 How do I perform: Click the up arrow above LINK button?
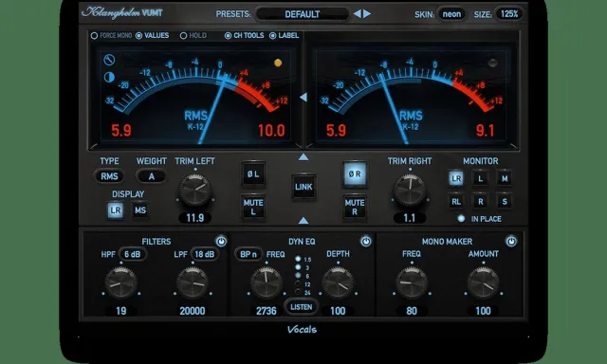(303, 156)
